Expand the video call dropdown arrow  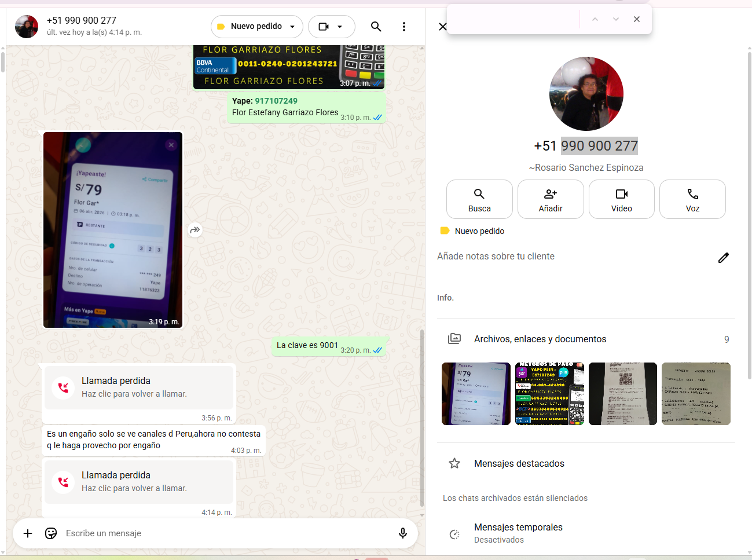[340, 27]
